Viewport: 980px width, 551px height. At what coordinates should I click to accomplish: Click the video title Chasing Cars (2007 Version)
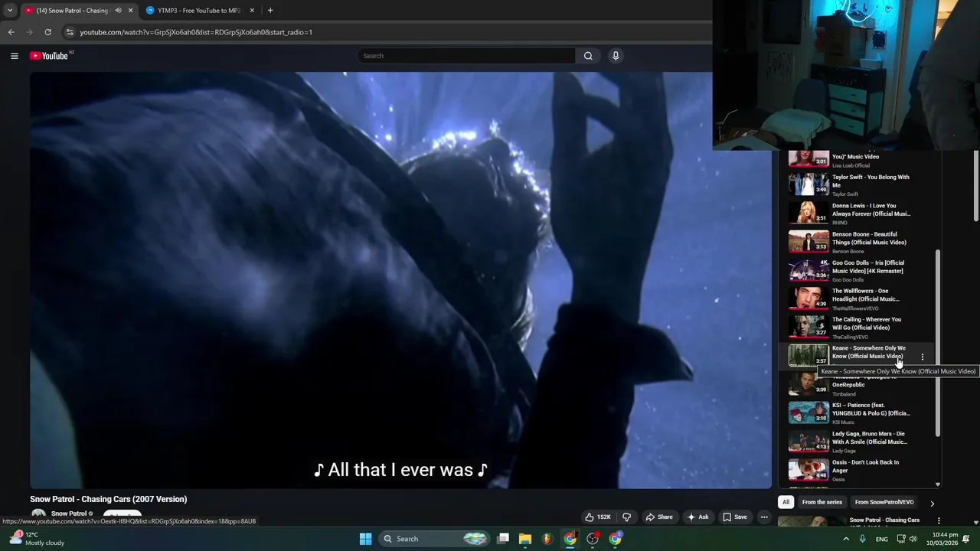coord(108,499)
